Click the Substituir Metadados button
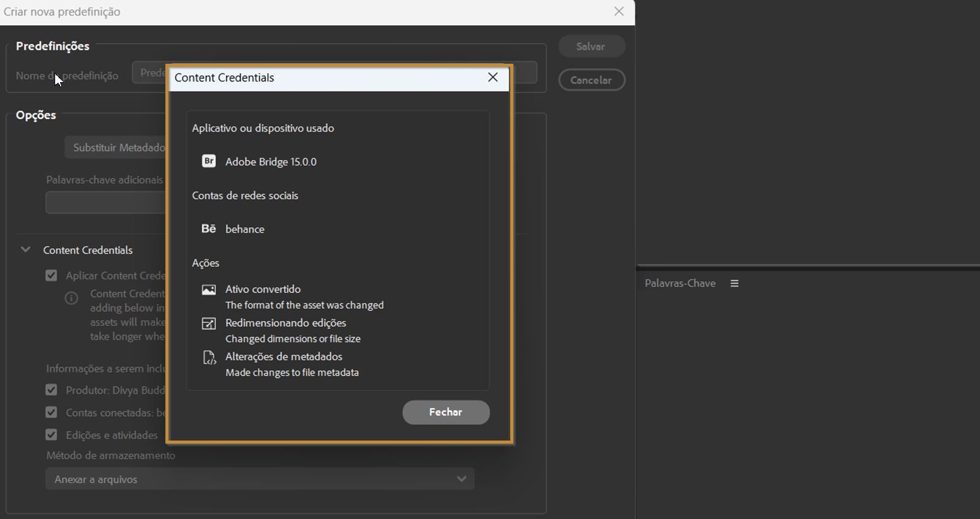The width and height of the screenshot is (980, 519). [x=116, y=148]
